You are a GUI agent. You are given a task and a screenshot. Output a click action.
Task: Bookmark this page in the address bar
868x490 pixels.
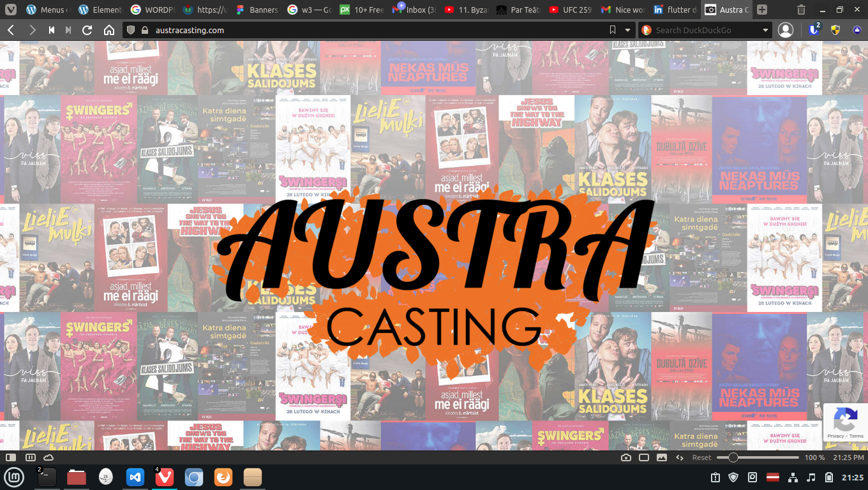tap(613, 30)
